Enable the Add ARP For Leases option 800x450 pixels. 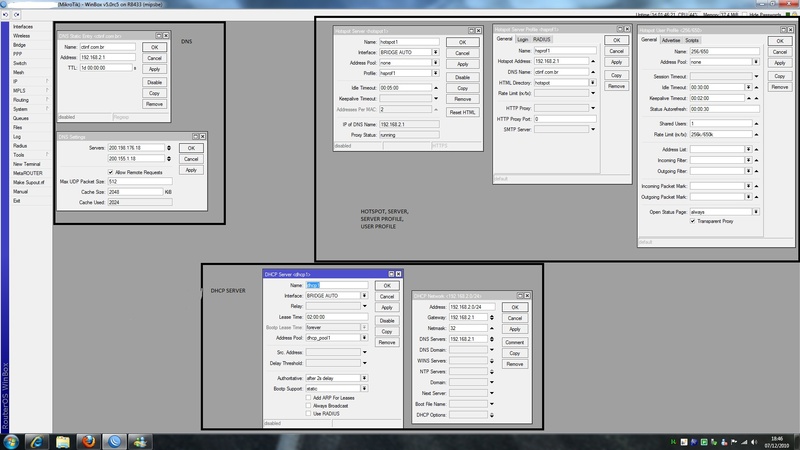click(309, 396)
